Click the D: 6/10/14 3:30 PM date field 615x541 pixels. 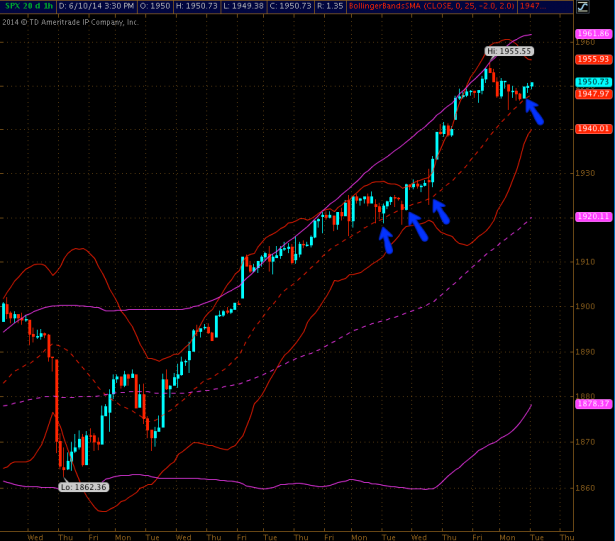(x=100, y=7)
